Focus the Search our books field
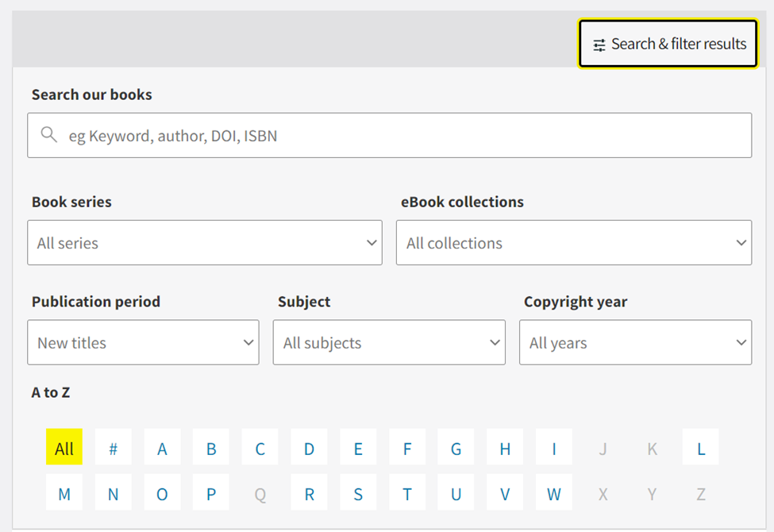Viewport: 774px width, 532px height. 390,135
